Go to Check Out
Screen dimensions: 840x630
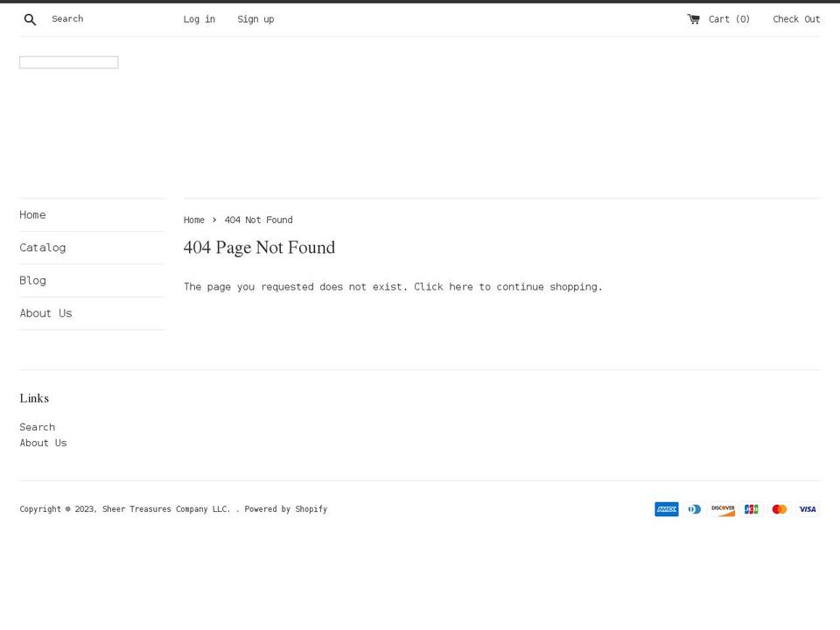click(x=796, y=19)
